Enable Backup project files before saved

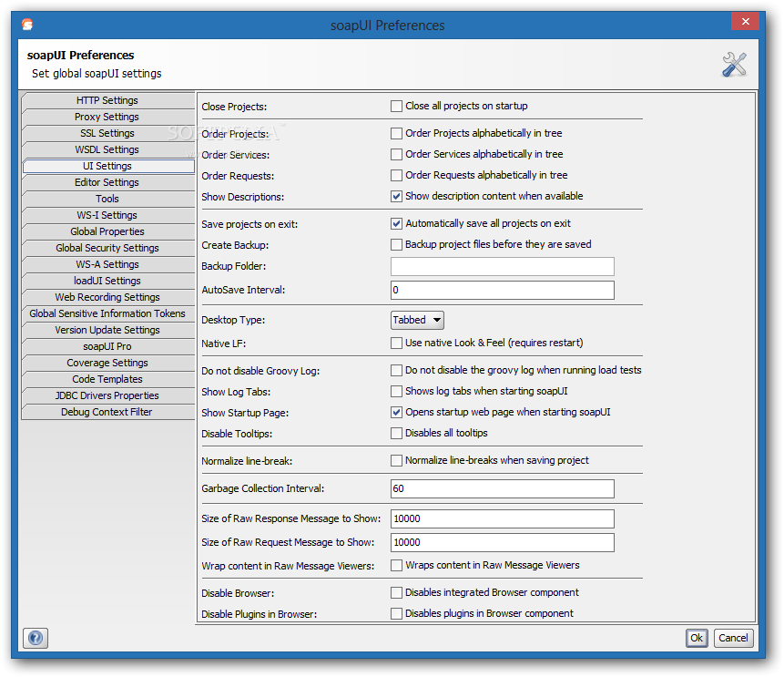pyautogui.click(x=396, y=244)
